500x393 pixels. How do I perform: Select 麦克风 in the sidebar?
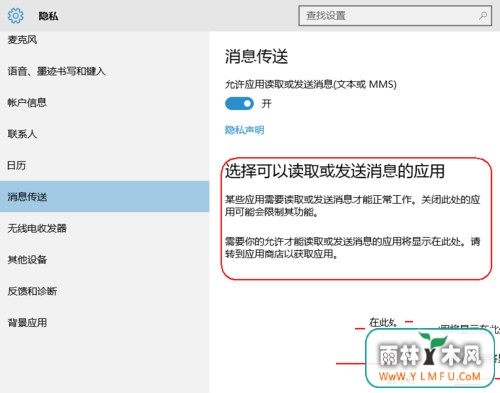[x=22, y=40]
